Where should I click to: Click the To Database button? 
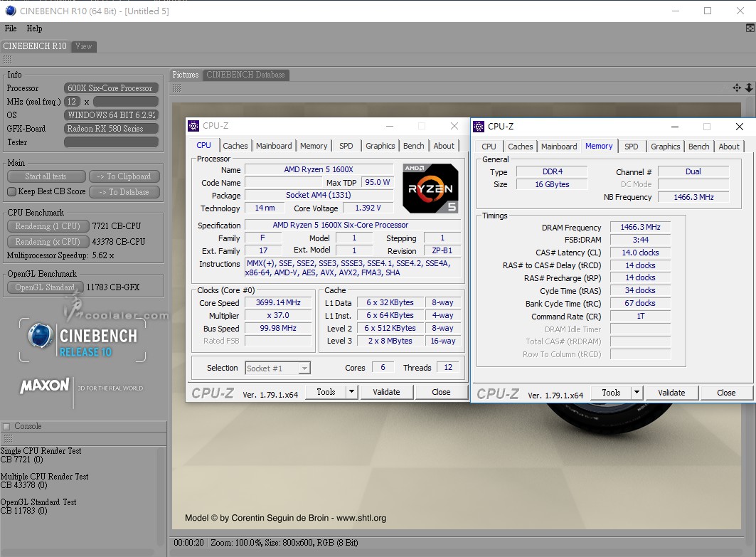coord(124,192)
